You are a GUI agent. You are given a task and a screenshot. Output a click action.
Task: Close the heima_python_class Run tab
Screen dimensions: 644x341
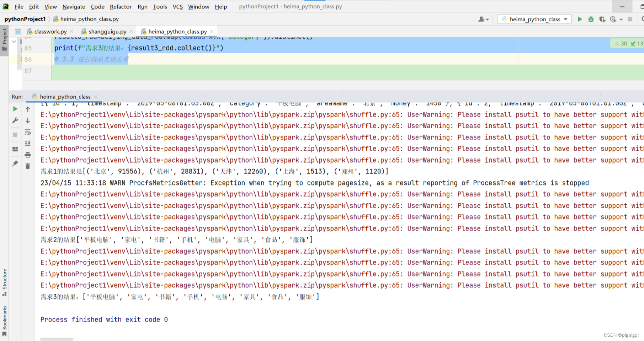pyautogui.click(x=95, y=97)
